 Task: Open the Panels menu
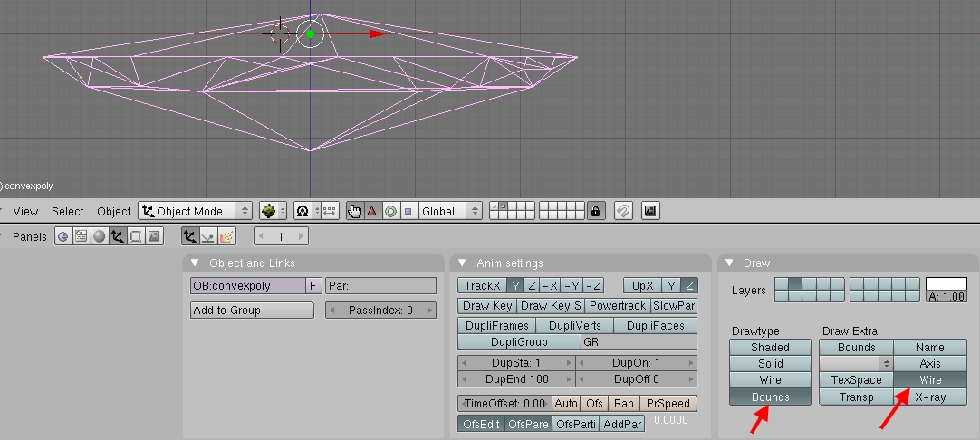click(x=29, y=237)
